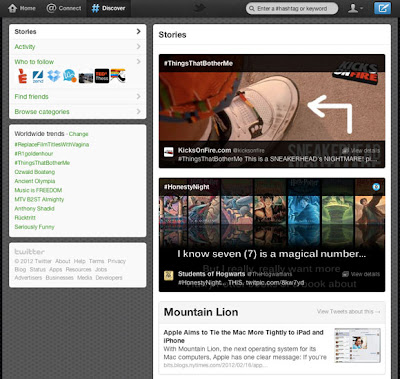This screenshot has width=400, height=379.
Task: Click the TEDx suggested account avatar
Action: 102,76
